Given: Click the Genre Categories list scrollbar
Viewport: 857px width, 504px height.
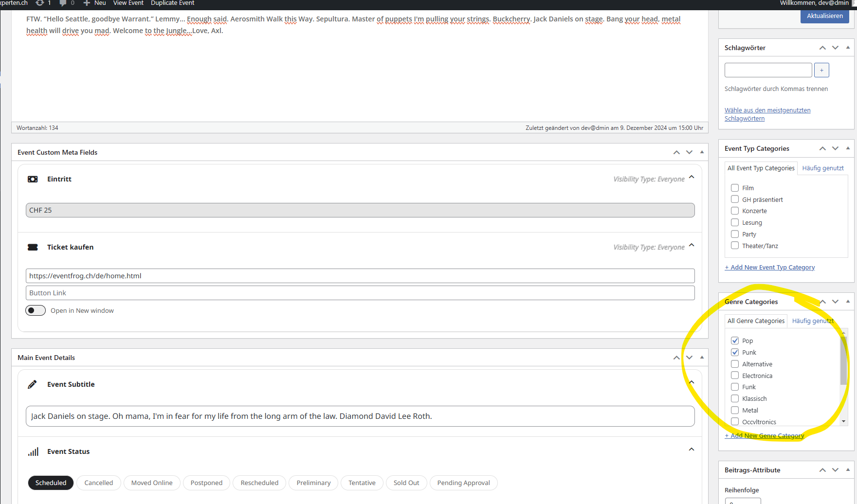Looking at the screenshot, I should pos(843,360).
